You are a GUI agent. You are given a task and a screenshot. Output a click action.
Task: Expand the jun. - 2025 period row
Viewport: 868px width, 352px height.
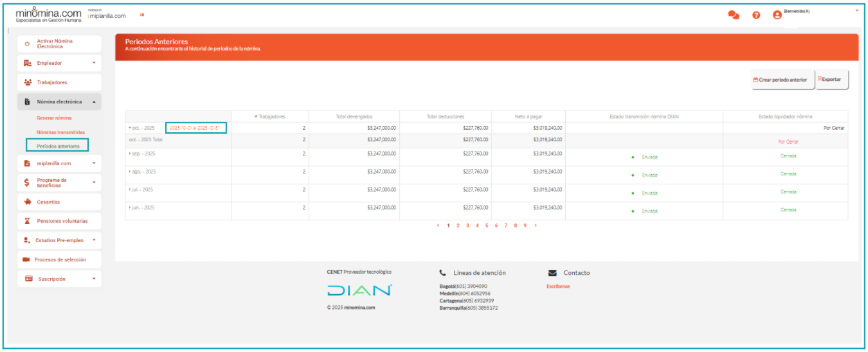(x=130, y=208)
